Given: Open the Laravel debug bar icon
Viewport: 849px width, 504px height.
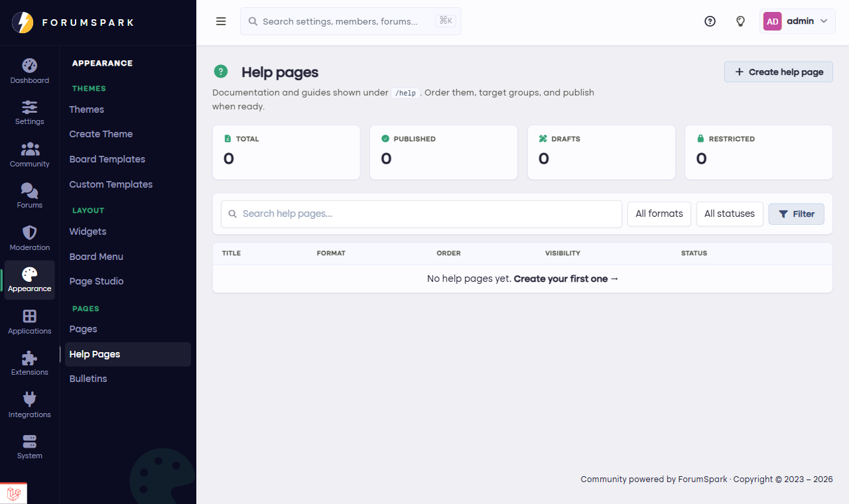Looking at the screenshot, I should pos(13,493).
